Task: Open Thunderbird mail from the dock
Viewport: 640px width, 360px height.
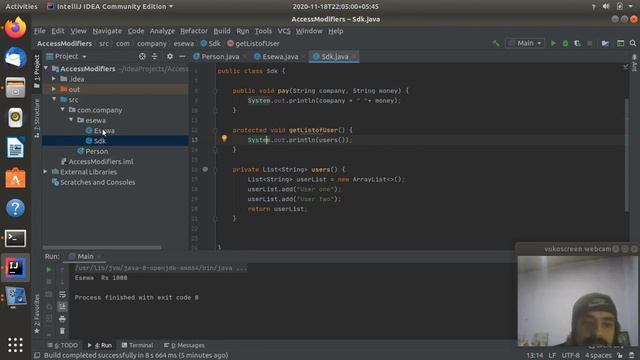Action: click(x=16, y=58)
